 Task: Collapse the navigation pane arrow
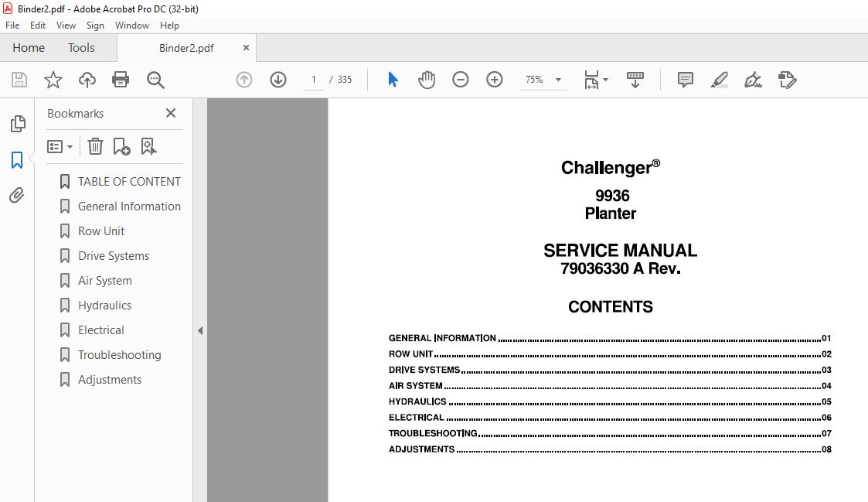tap(200, 331)
